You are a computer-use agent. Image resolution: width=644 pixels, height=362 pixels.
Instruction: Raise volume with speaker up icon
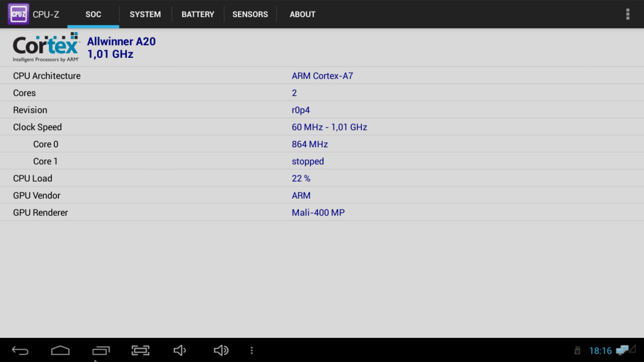coord(221,351)
